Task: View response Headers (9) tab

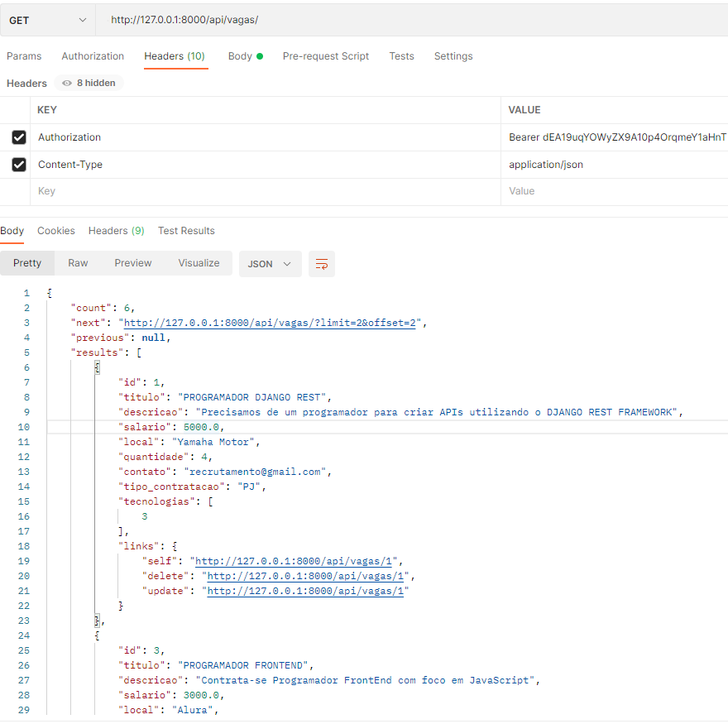Action: pos(116,231)
